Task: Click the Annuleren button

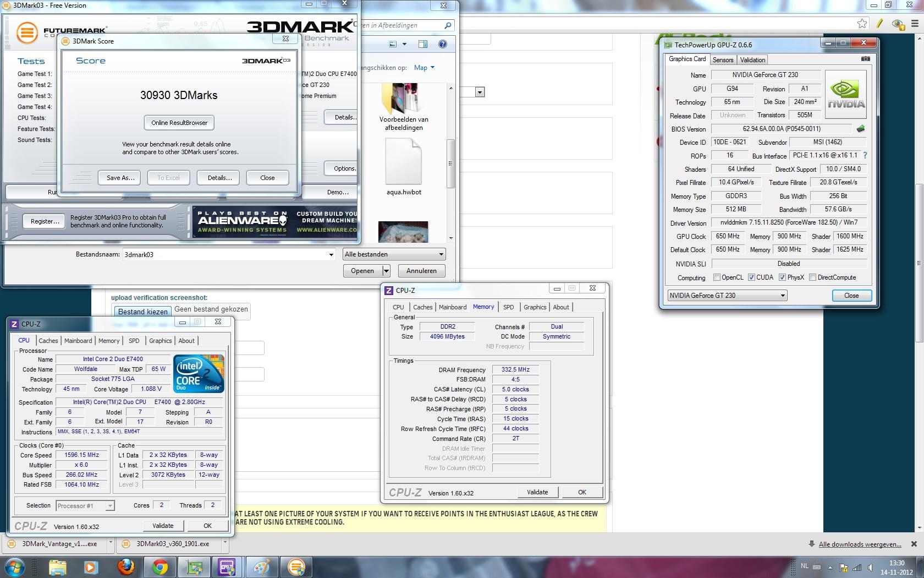Action: (x=421, y=270)
